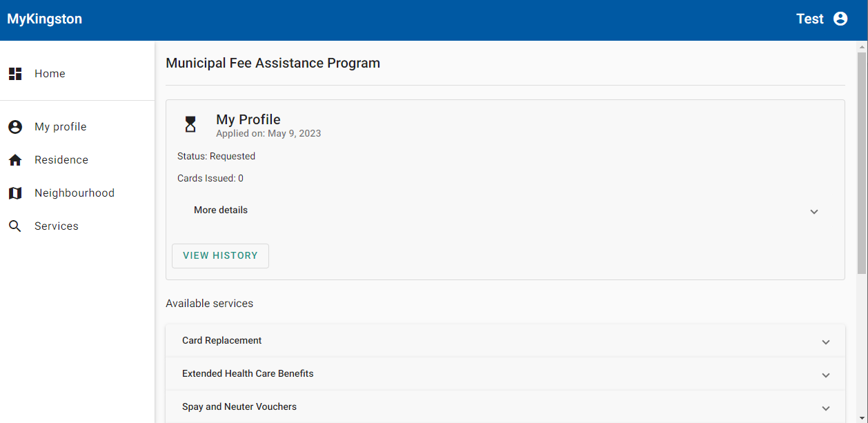This screenshot has height=423, width=868.
Task: Click the My profile person icon
Action: click(14, 126)
